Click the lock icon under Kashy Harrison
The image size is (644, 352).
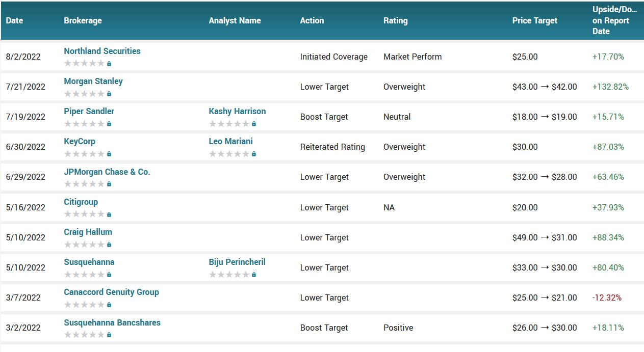pos(254,124)
